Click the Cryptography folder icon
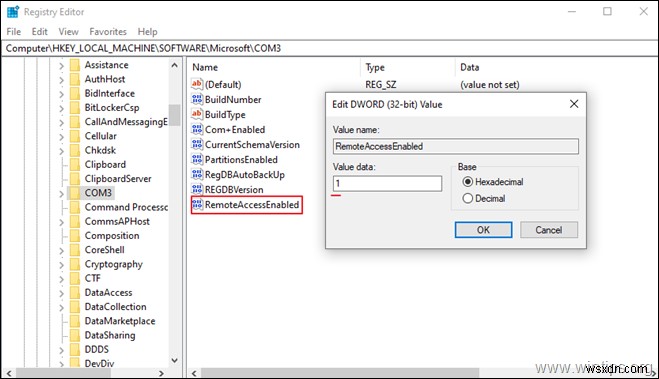659x379 pixels. click(74, 264)
